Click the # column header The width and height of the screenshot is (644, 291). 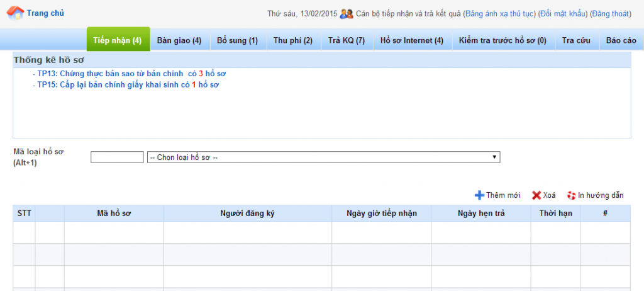click(605, 213)
